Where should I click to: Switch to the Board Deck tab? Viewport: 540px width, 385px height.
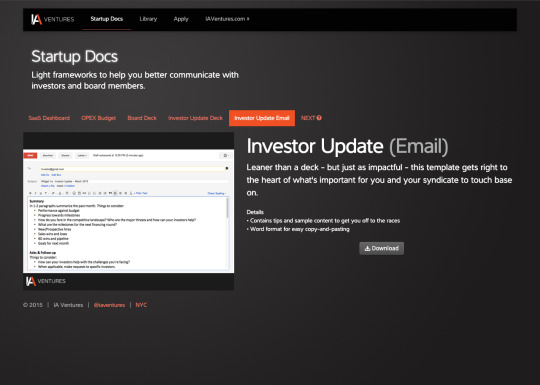[x=142, y=118]
